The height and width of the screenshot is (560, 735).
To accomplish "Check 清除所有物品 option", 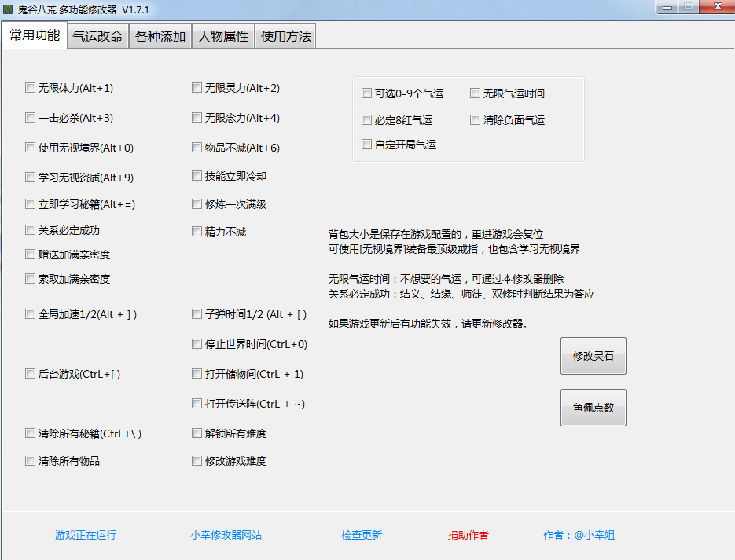I will pos(30,461).
